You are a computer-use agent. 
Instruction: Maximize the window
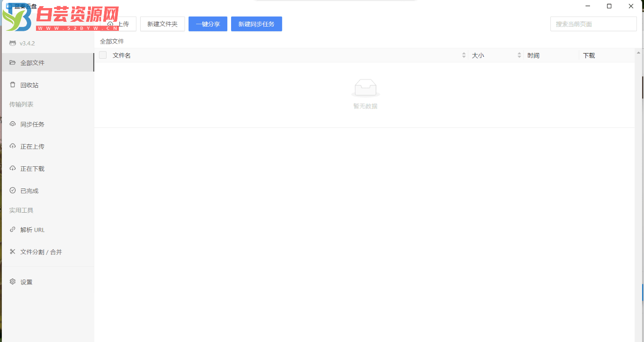609,6
